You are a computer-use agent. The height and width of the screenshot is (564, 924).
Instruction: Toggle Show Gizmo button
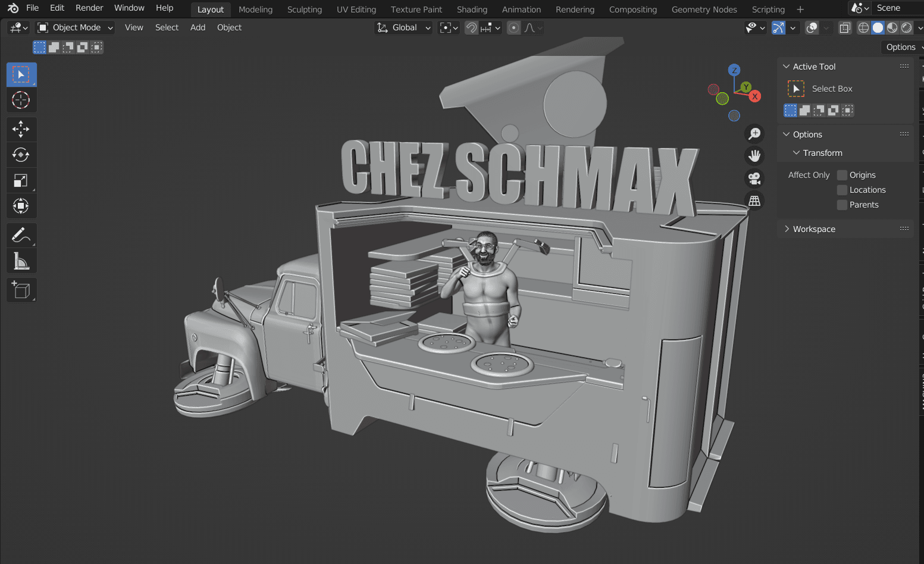click(778, 27)
